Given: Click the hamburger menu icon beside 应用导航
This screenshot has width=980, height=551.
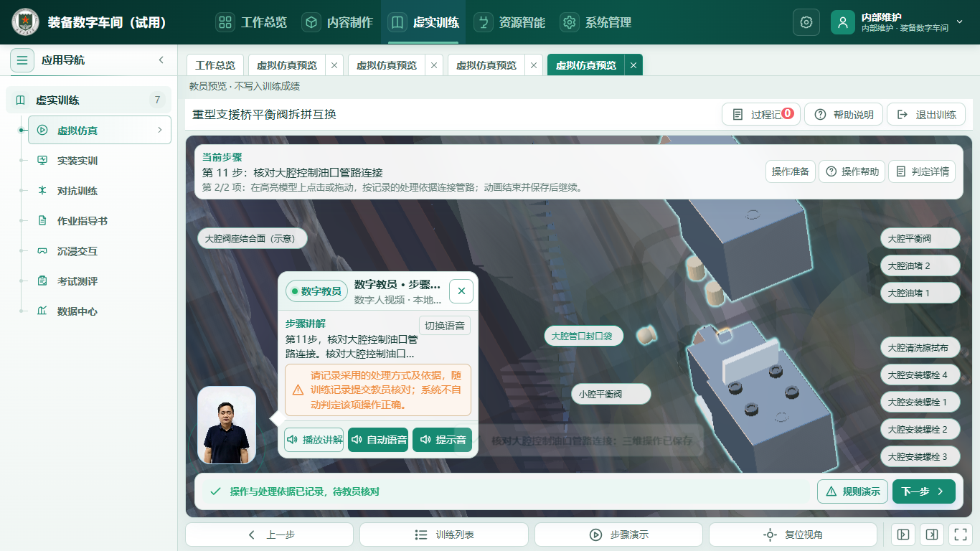Looking at the screenshot, I should coord(22,60).
